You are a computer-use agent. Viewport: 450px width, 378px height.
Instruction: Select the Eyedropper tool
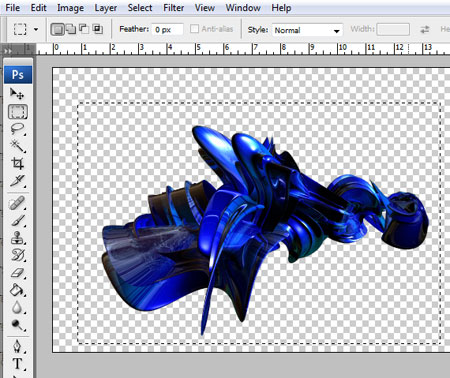[17, 181]
